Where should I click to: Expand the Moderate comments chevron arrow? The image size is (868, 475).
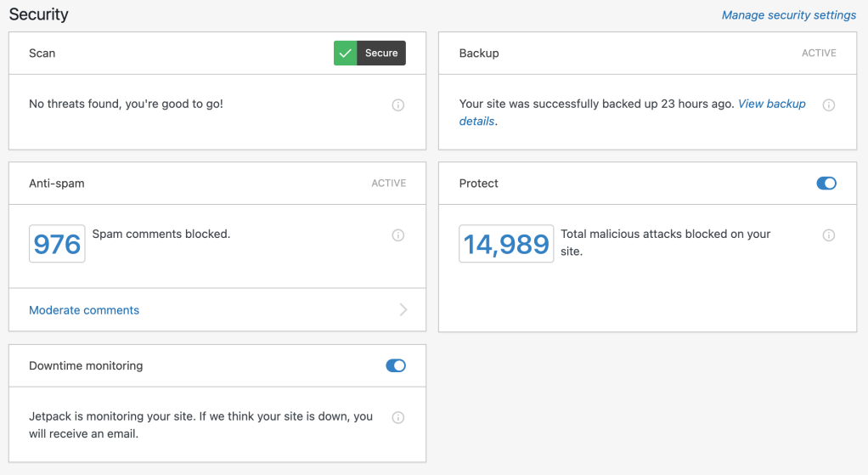point(403,310)
